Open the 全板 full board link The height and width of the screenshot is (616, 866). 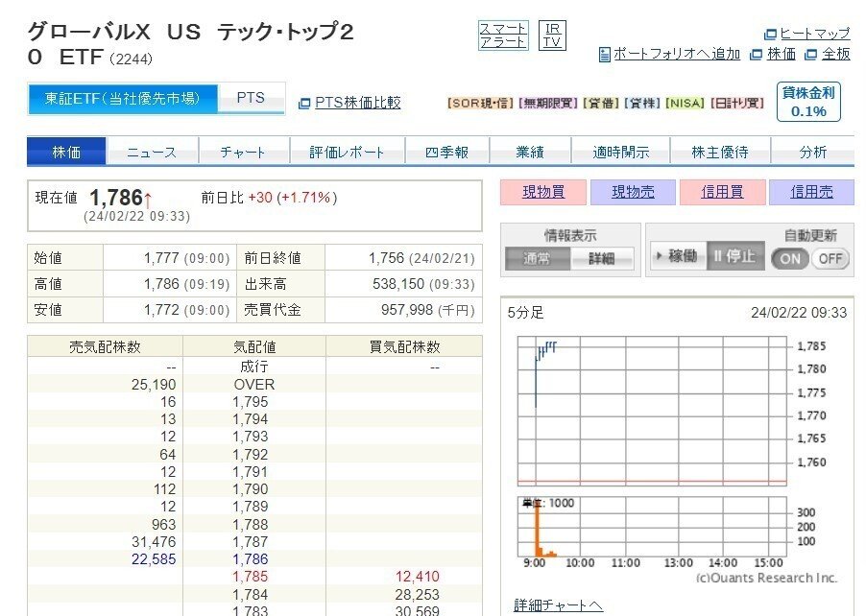[835, 54]
